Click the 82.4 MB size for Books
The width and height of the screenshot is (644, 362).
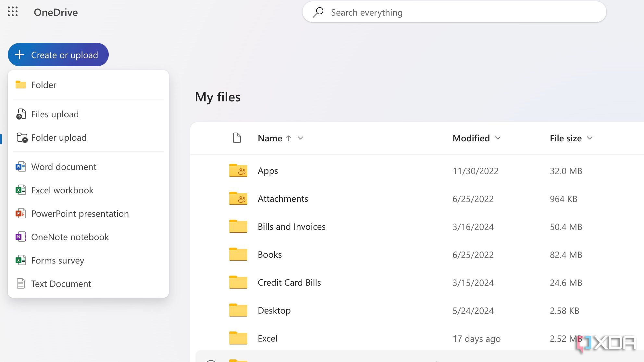tap(566, 255)
